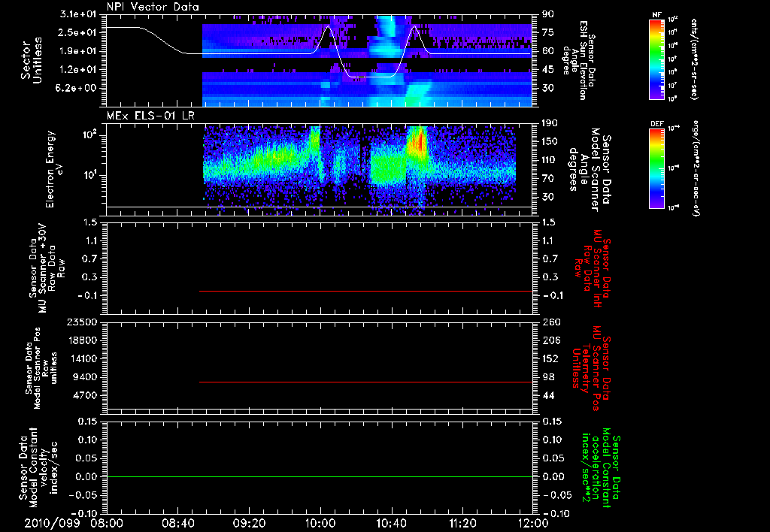Click the 150 scanner angle tick
This screenshot has height=532, width=770.
tap(550, 142)
